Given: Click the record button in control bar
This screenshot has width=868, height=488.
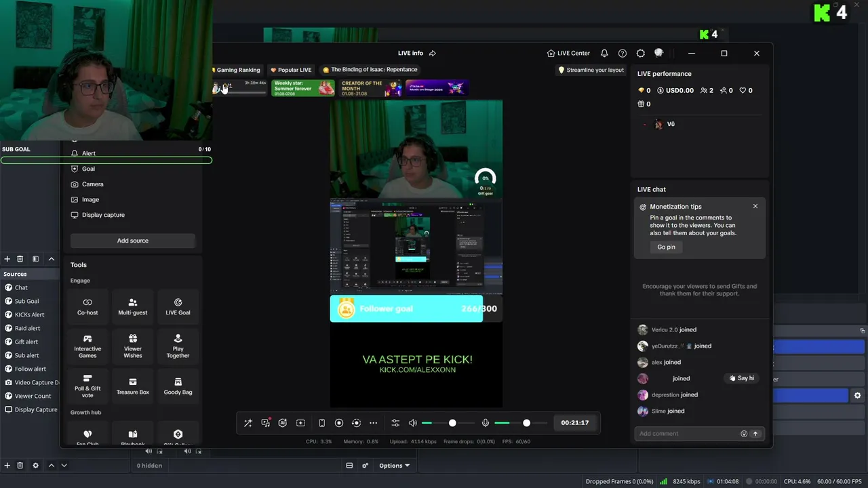Looking at the screenshot, I should 339,423.
